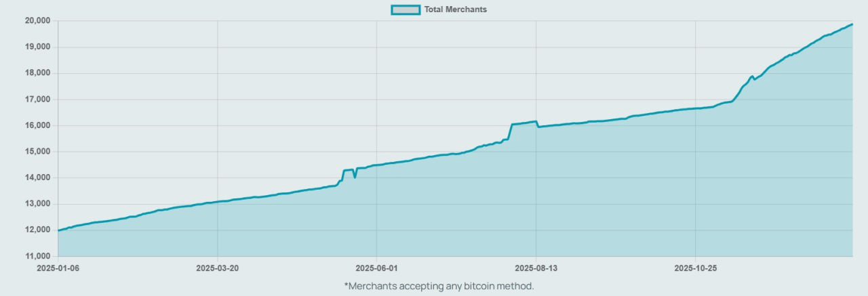Click the 15,000 y-axis label
This screenshot has width=868, height=296.
tap(38, 152)
